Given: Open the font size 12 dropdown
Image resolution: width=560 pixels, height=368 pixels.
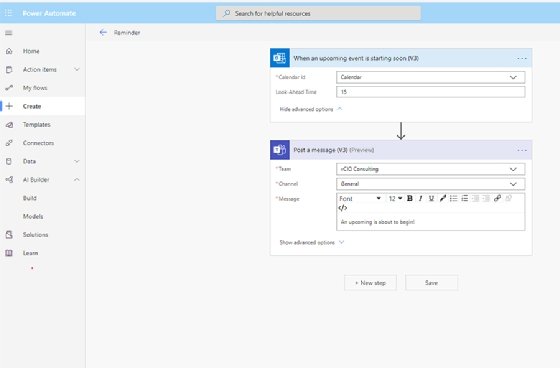Looking at the screenshot, I should (395, 198).
